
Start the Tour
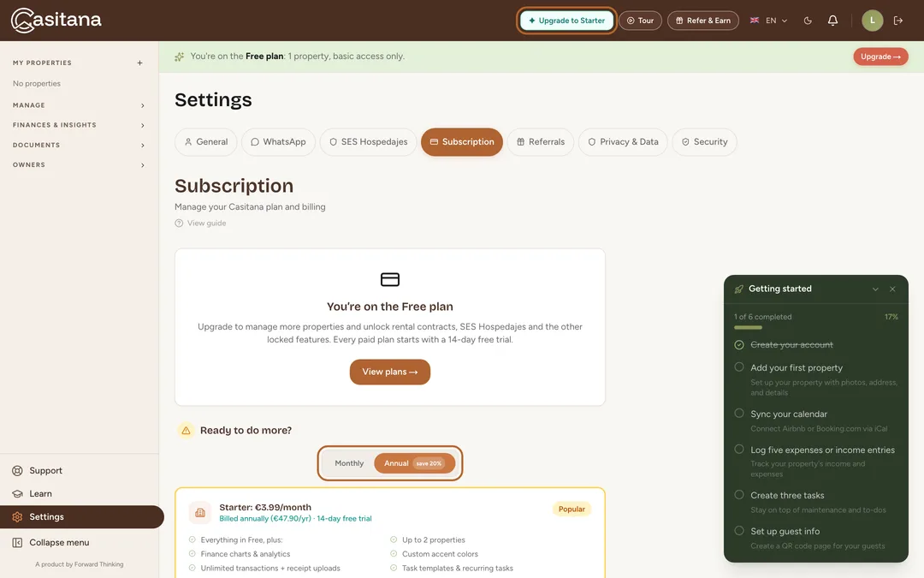pos(640,21)
